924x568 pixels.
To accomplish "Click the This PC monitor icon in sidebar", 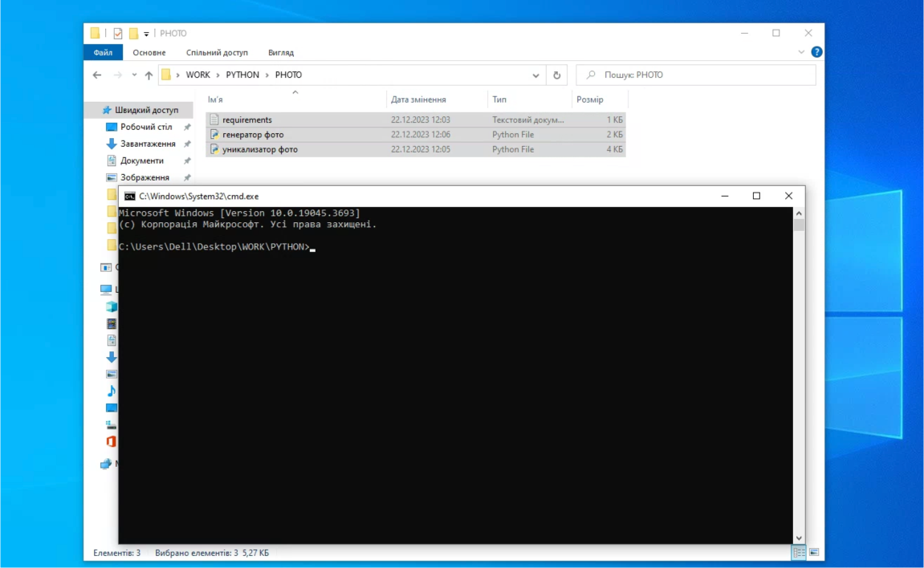I will tap(106, 289).
